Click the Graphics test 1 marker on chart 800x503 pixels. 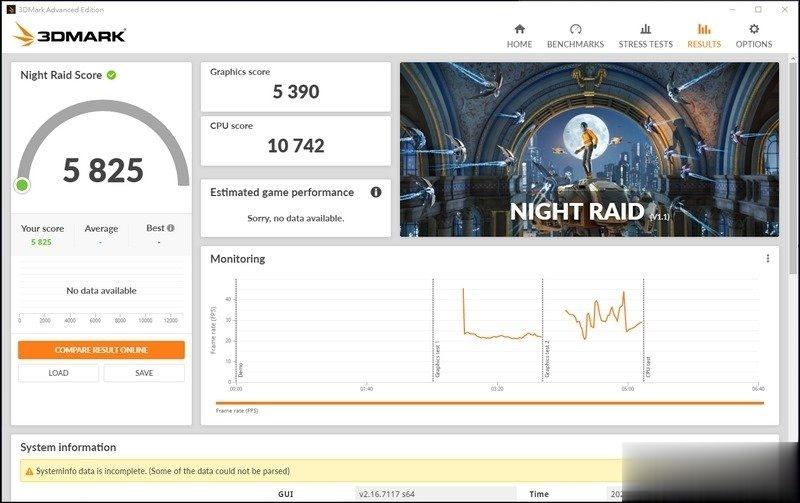coord(437,359)
